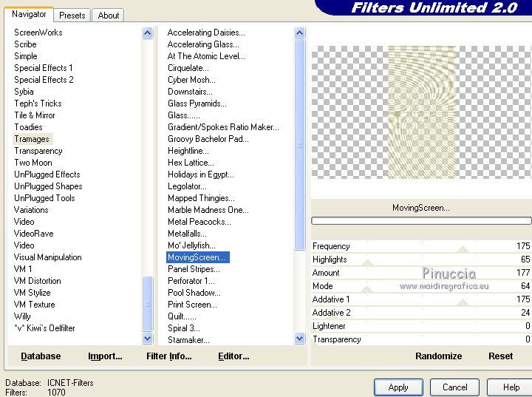
Task: Select the Sybia category
Action: 24,92
